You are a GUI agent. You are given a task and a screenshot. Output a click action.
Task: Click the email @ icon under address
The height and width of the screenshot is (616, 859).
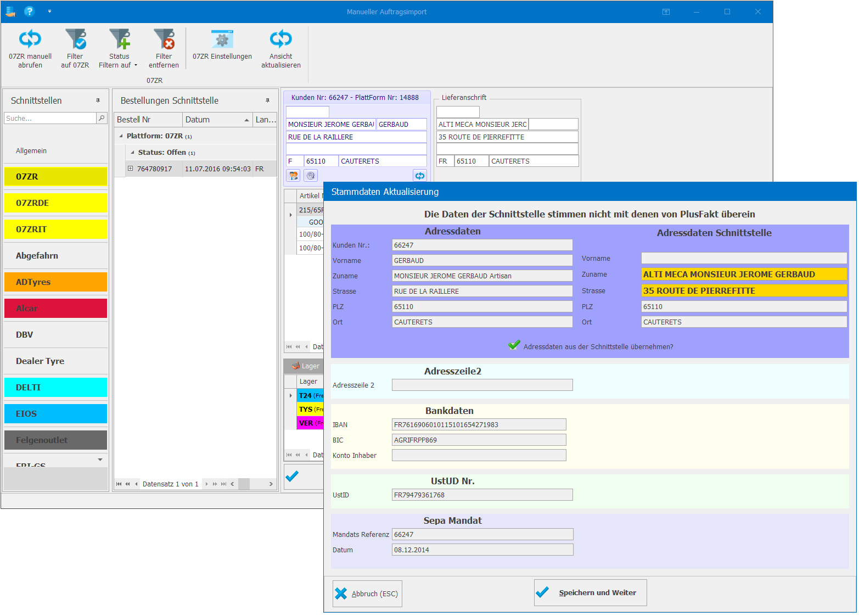click(x=311, y=176)
